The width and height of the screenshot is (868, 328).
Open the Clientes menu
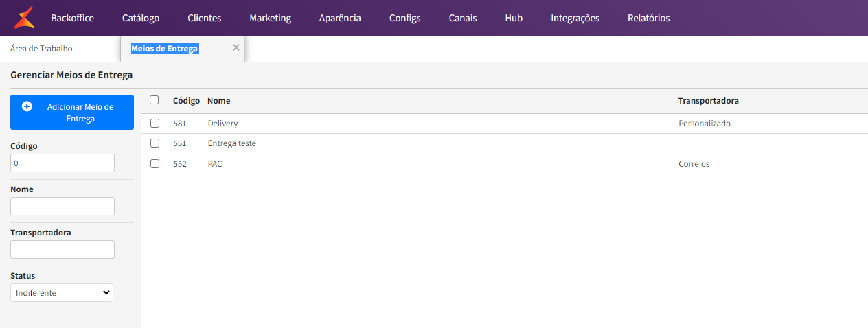205,18
